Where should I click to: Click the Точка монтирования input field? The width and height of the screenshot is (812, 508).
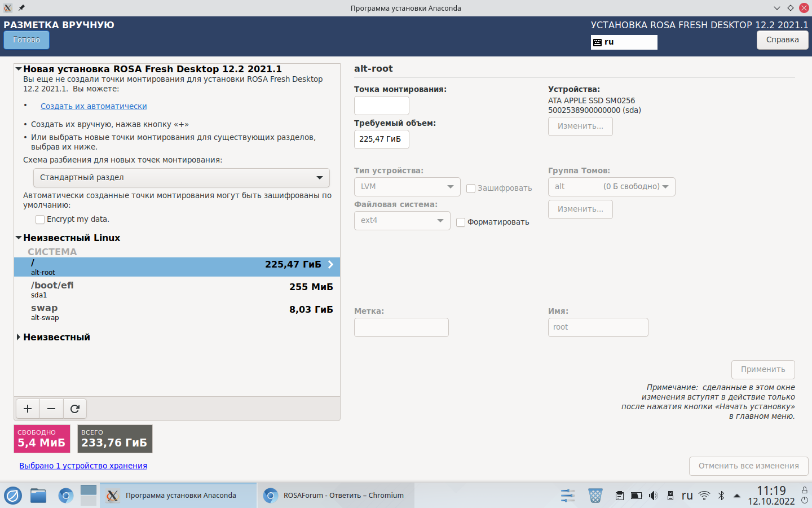pos(382,106)
